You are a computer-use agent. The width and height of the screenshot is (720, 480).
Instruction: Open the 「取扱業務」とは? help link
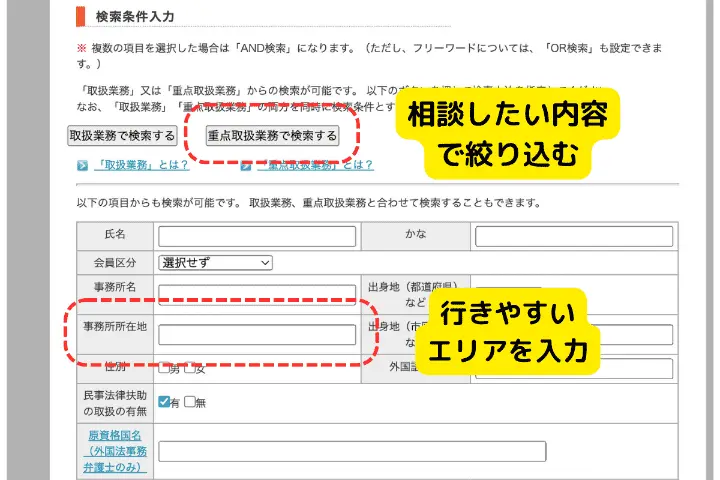point(141,165)
